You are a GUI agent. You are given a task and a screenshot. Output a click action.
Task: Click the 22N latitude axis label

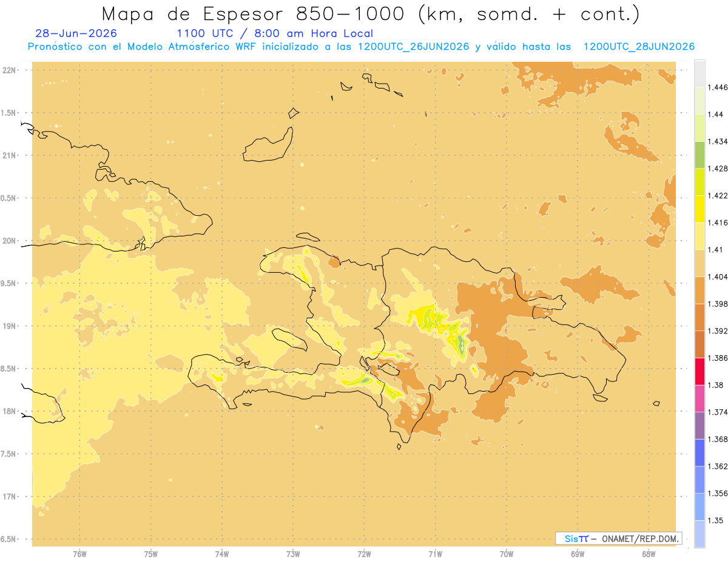(9, 70)
